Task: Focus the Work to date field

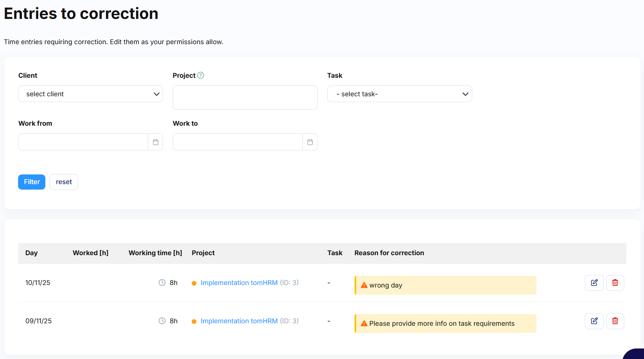Action: pos(238,142)
